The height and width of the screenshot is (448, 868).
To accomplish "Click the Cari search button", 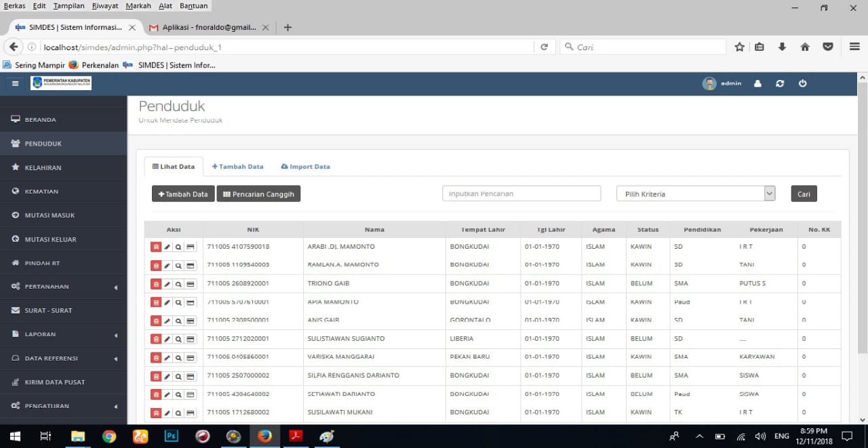I will [x=804, y=194].
